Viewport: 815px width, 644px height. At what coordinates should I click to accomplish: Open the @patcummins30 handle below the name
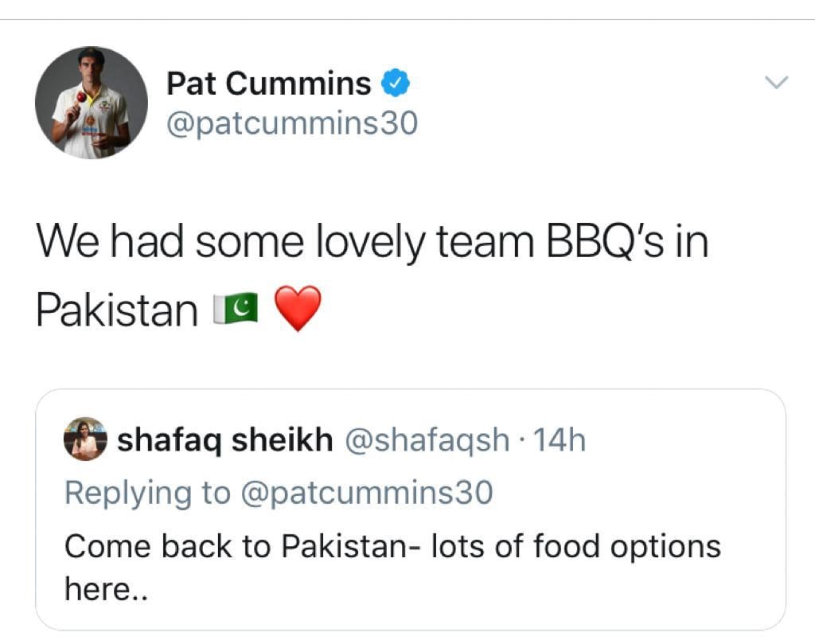pyautogui.click(x=291, y=123)
